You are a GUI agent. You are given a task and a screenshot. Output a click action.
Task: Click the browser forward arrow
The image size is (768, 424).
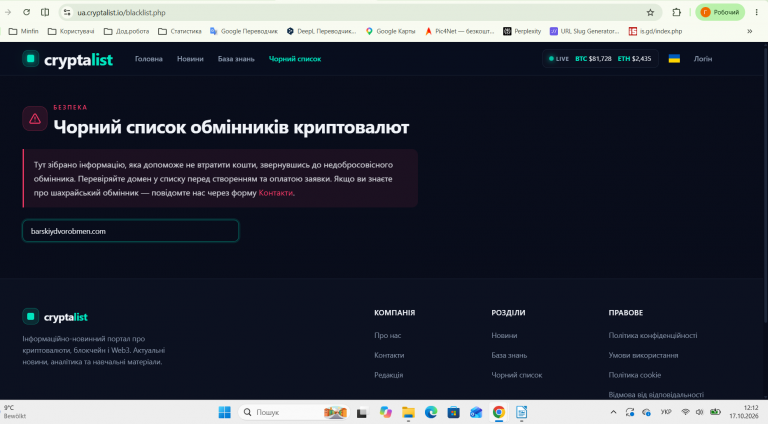pyautogui.click(x=8, y=12)
